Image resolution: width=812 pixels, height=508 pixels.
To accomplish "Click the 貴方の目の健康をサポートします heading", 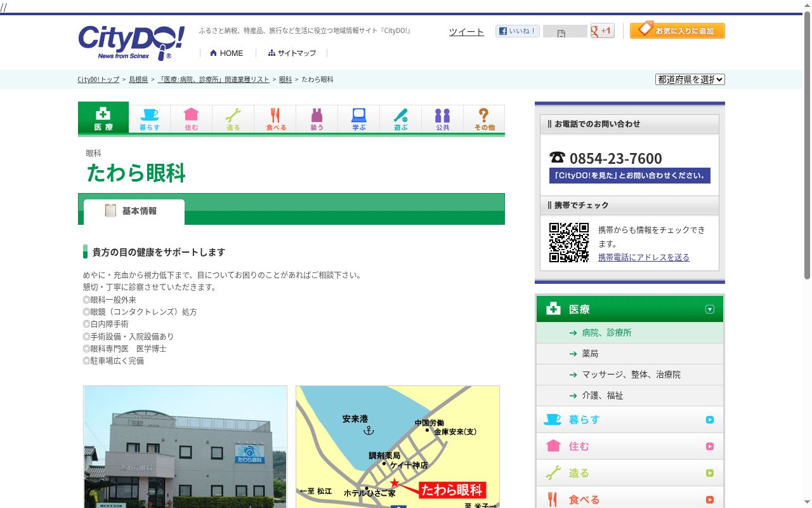I will point(159,252).
